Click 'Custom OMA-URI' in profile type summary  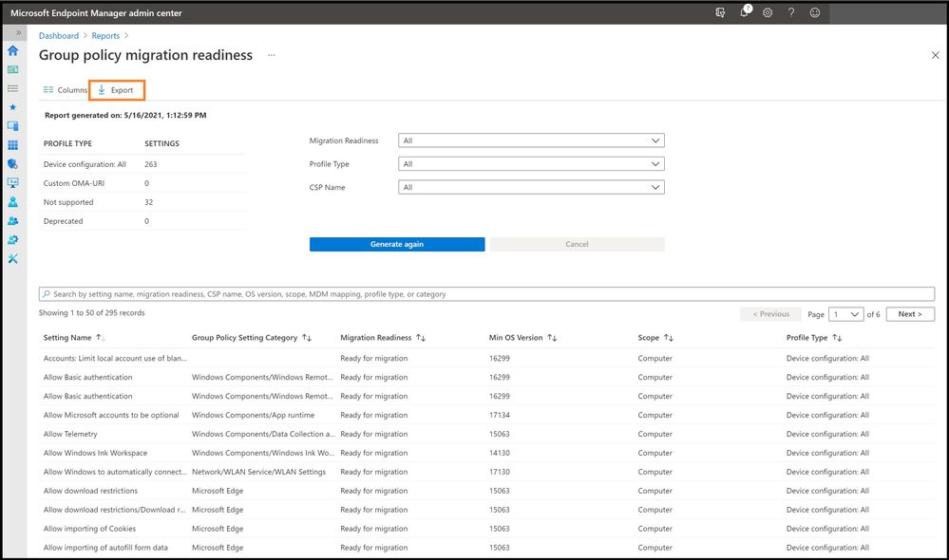pos(74,183)
